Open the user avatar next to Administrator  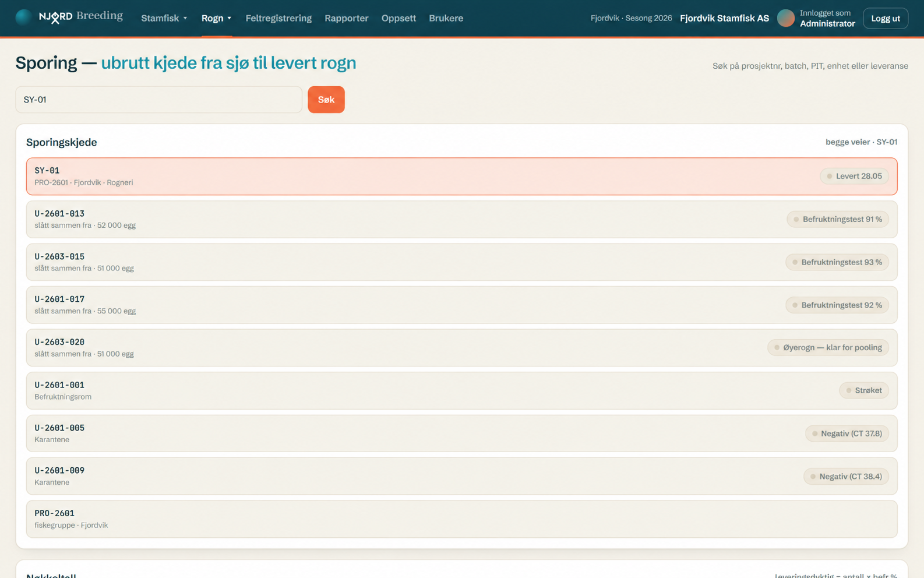click(785, 18)
